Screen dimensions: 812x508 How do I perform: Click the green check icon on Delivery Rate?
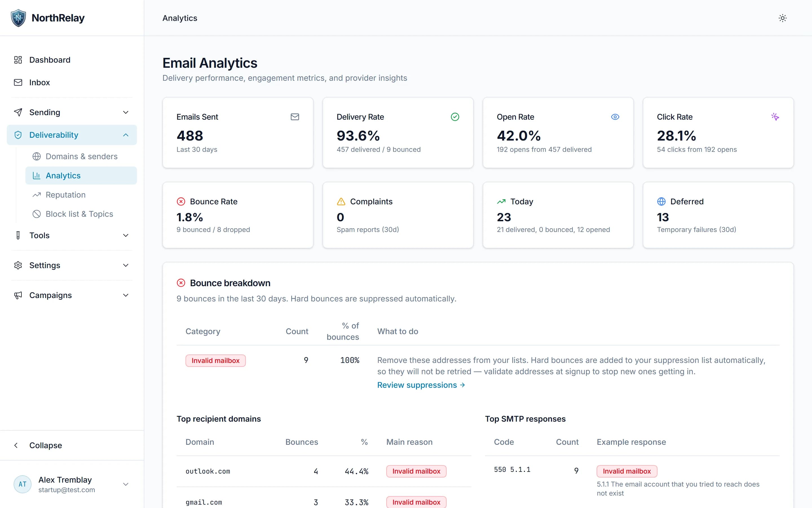[x=455, y=117]
